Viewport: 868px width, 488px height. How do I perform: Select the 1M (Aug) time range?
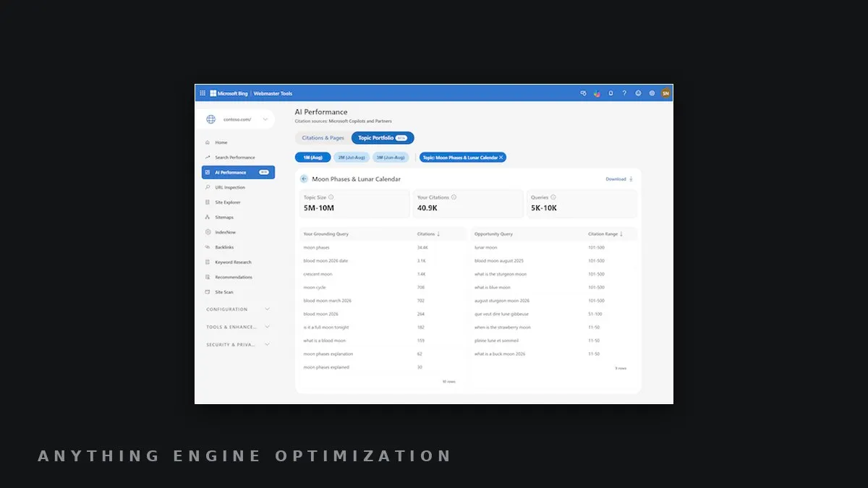pyautogui.click(x=312, y=157)
